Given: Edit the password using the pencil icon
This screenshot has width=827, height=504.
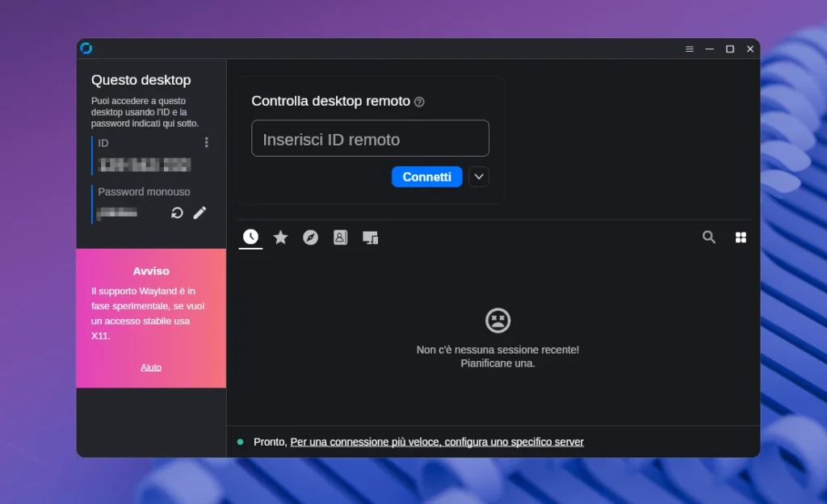Looking at the screenshot, I should 199,212.
